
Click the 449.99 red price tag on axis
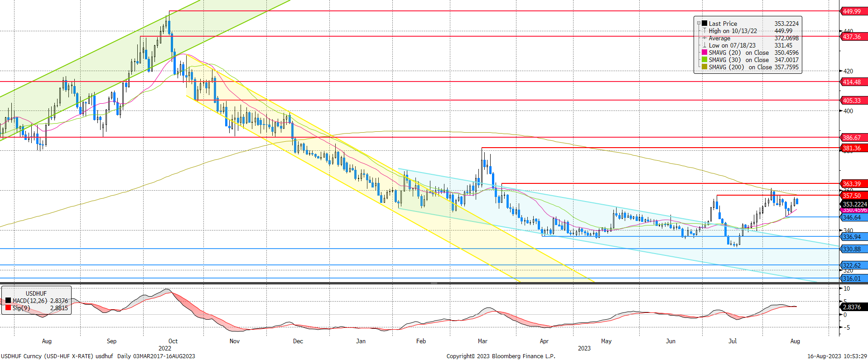[854, 11]
